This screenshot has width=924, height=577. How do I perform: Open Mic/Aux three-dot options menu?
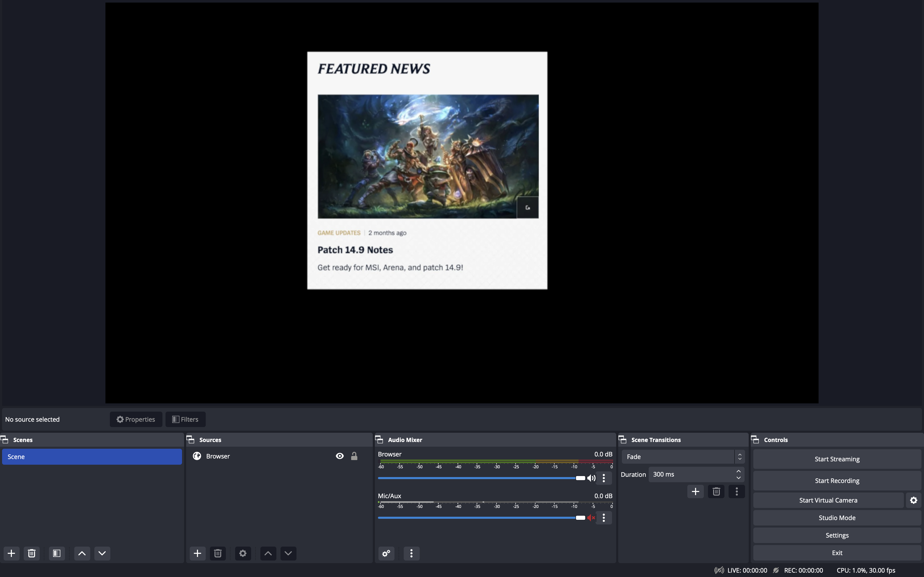click(x=604, y=518)
